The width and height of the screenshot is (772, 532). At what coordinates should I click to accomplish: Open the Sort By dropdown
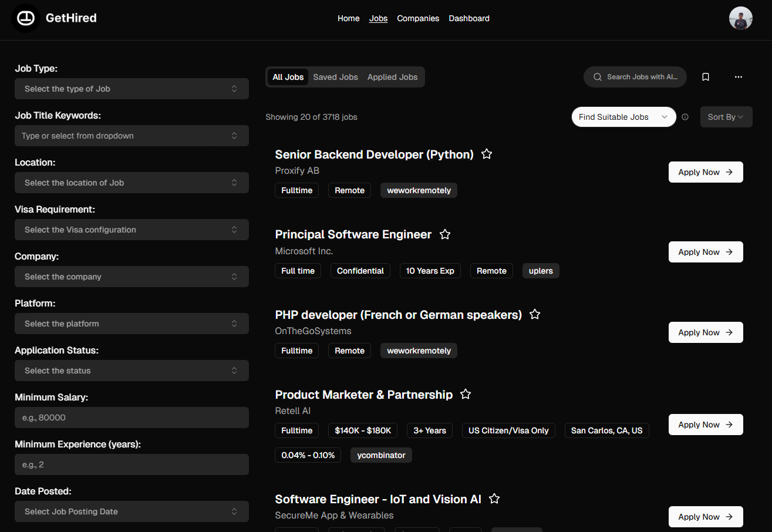tap(726, 117)
